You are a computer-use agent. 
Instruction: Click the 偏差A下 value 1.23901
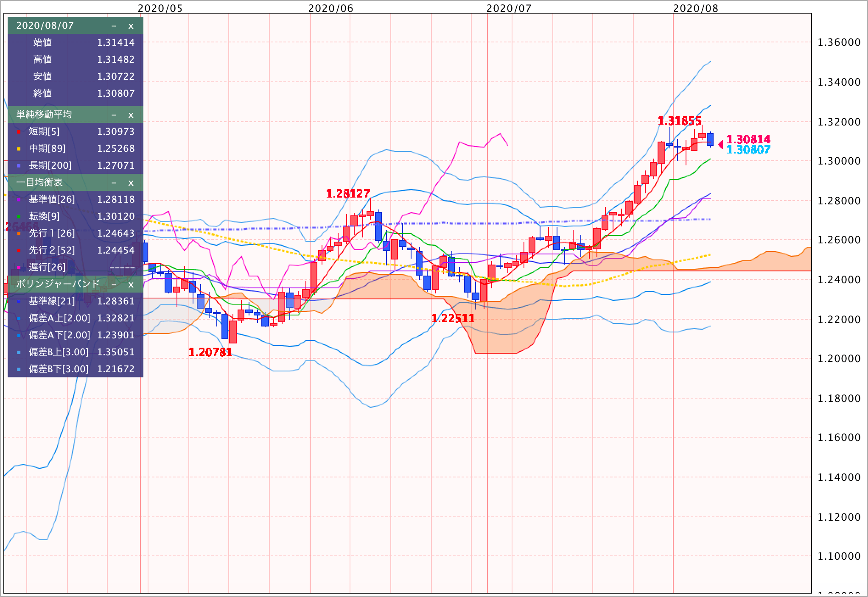(116, 335)
